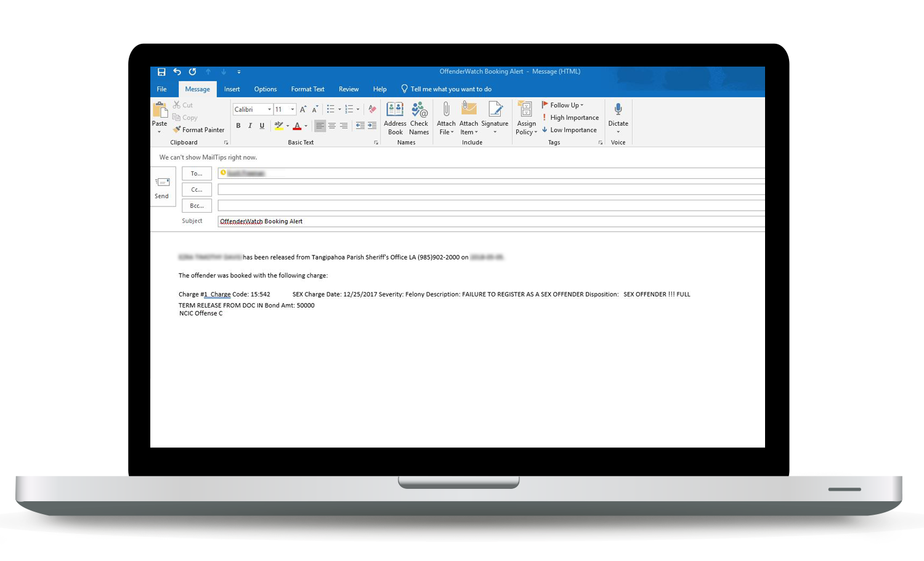Open the Clipboard dialog launcher
924x561 pixels.
coord(226,143)
